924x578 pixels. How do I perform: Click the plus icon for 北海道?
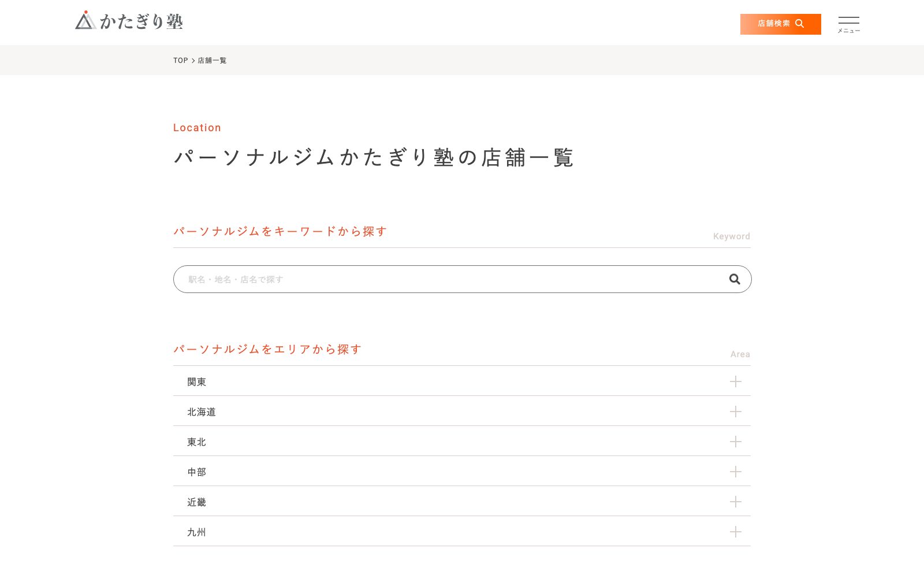click(735, 412)
